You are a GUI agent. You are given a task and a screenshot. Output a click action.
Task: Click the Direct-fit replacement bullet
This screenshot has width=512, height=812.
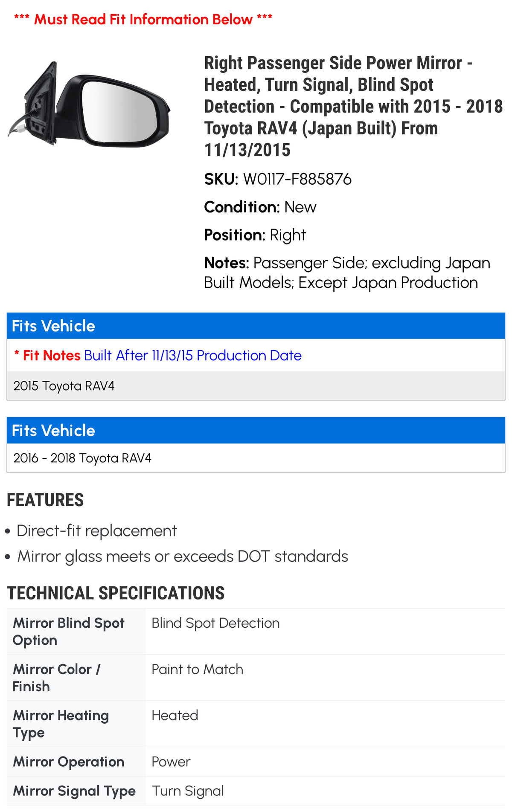pos(96,531)
